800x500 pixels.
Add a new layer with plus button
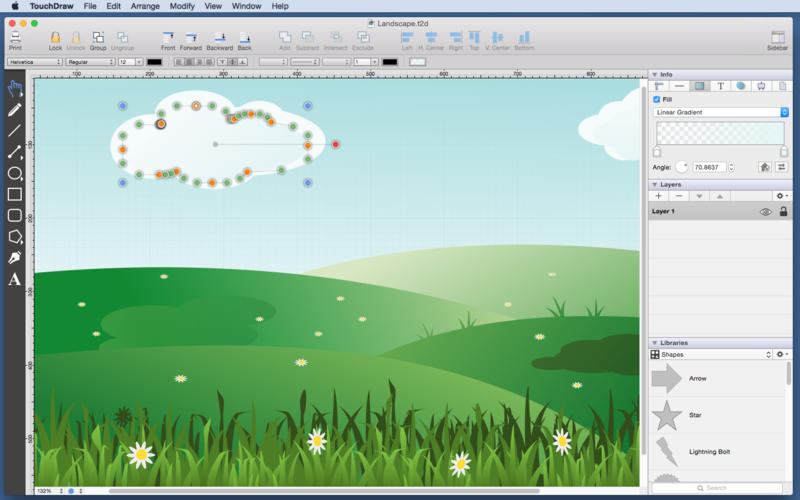coord(659,196)
